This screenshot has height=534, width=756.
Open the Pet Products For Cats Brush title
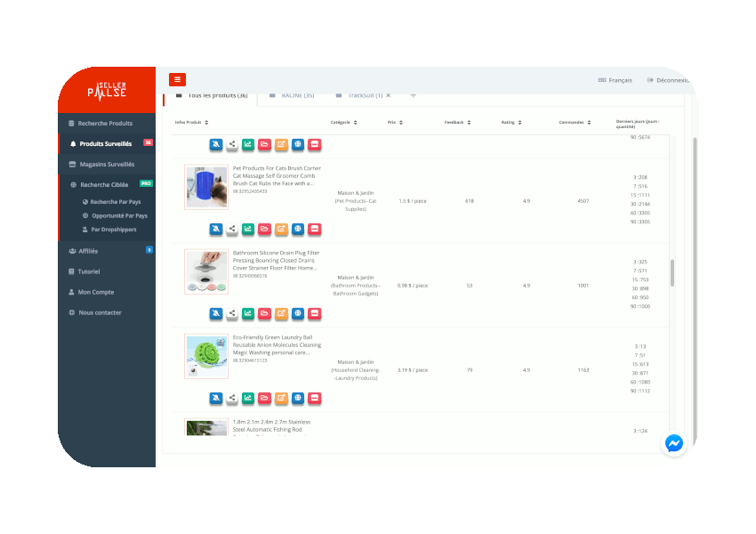(277, 175)
